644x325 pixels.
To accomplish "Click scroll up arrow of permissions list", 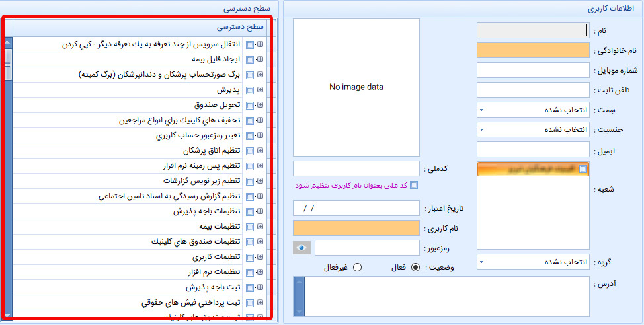I will coord(7,42).
